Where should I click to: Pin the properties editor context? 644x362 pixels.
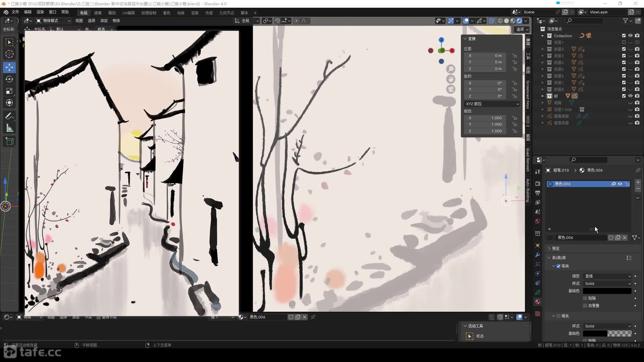(x=638, y=170)
